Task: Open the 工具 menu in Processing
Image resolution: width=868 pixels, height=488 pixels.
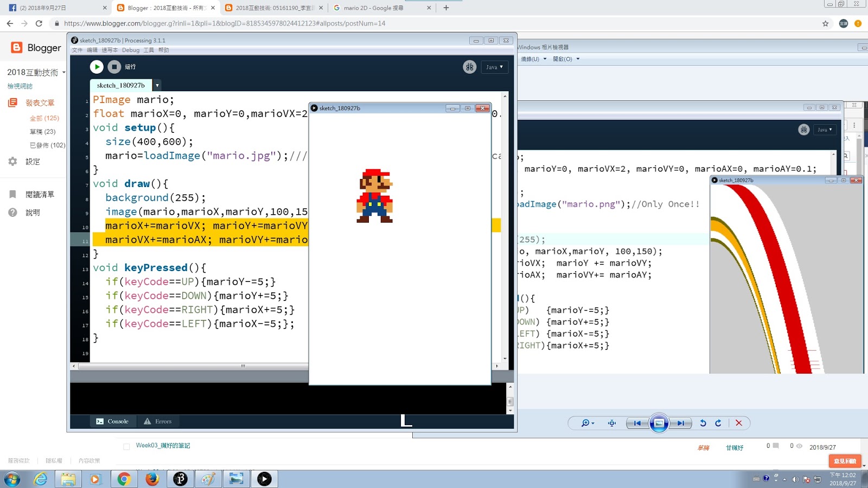Action: pos(149,50)
